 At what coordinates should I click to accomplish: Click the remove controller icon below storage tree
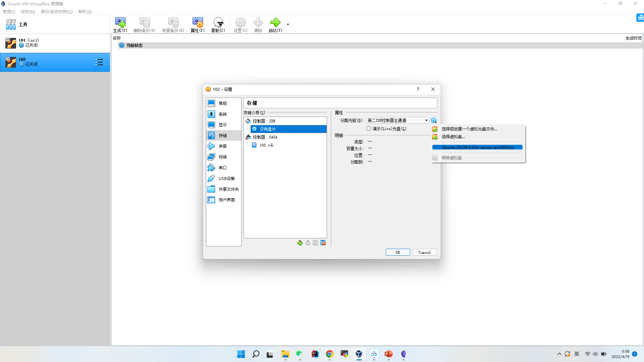click(308, 243)
